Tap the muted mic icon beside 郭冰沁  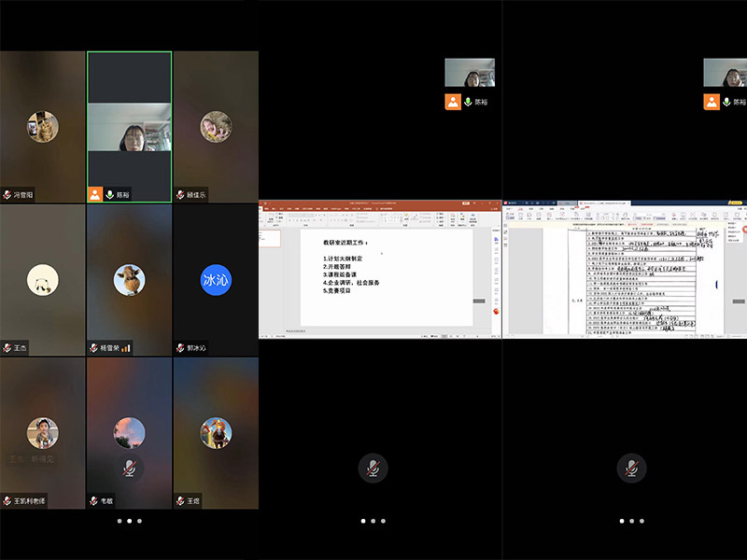tap(180, 348)
